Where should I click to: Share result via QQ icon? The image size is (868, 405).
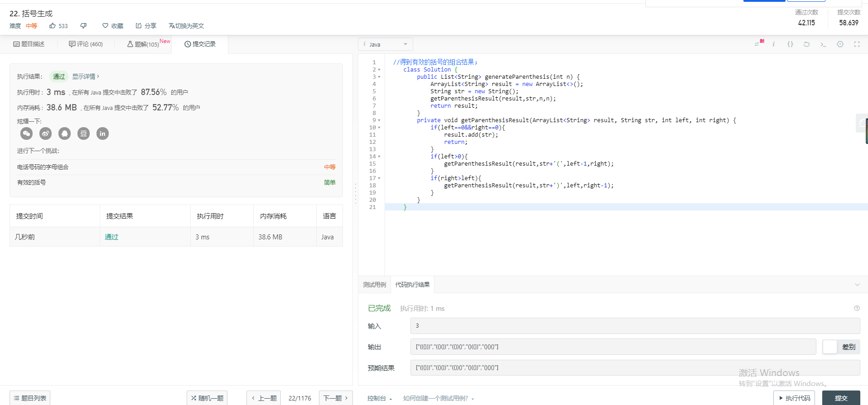point(65,133)
